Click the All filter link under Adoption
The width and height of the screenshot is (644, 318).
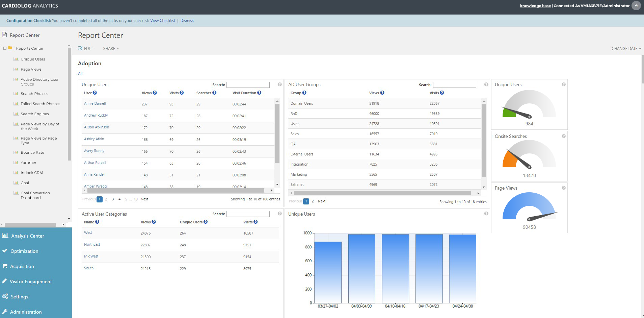80,74
